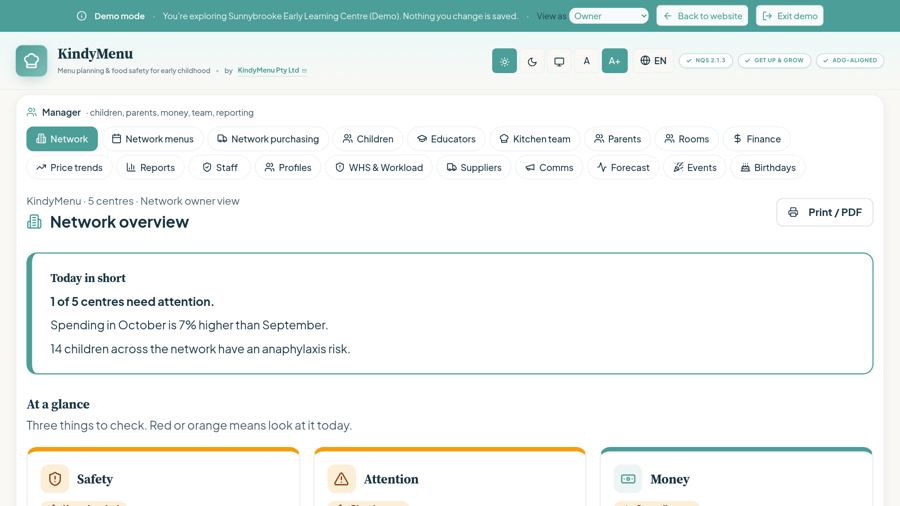
Task: Click the Attention card heading
Action: 391,479
